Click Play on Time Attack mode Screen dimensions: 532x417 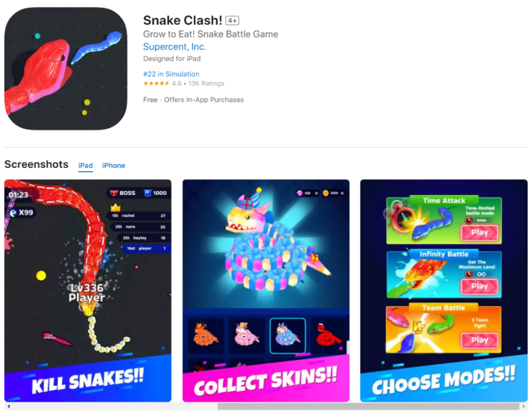[x=479, y=233]
